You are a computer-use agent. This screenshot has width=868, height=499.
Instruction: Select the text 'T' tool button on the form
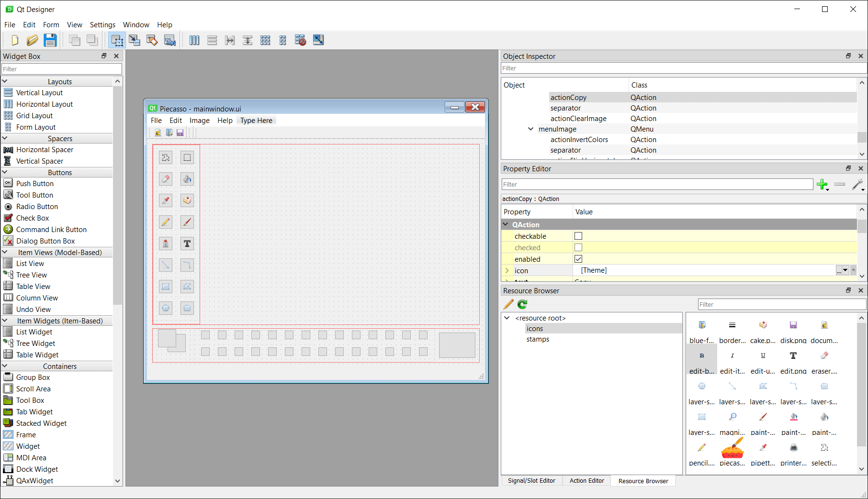coord(187,244)
